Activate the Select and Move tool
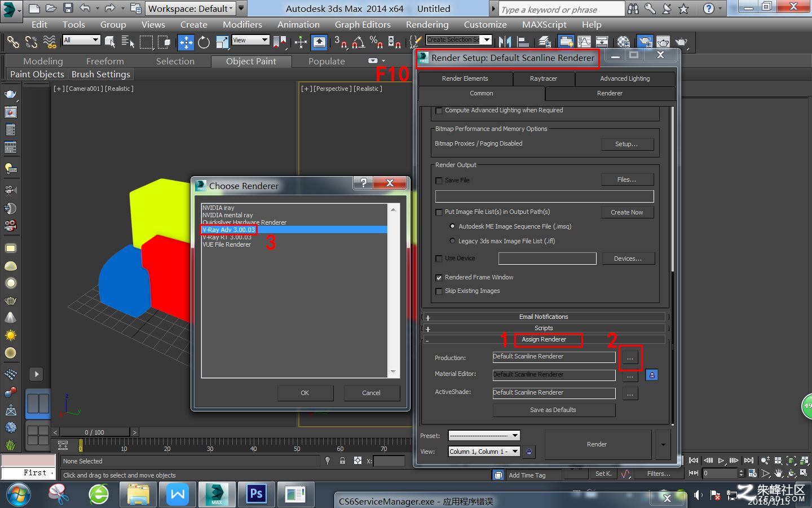Image resolution: width=812 pixels, height=508 pixels. tap(186, 42)
